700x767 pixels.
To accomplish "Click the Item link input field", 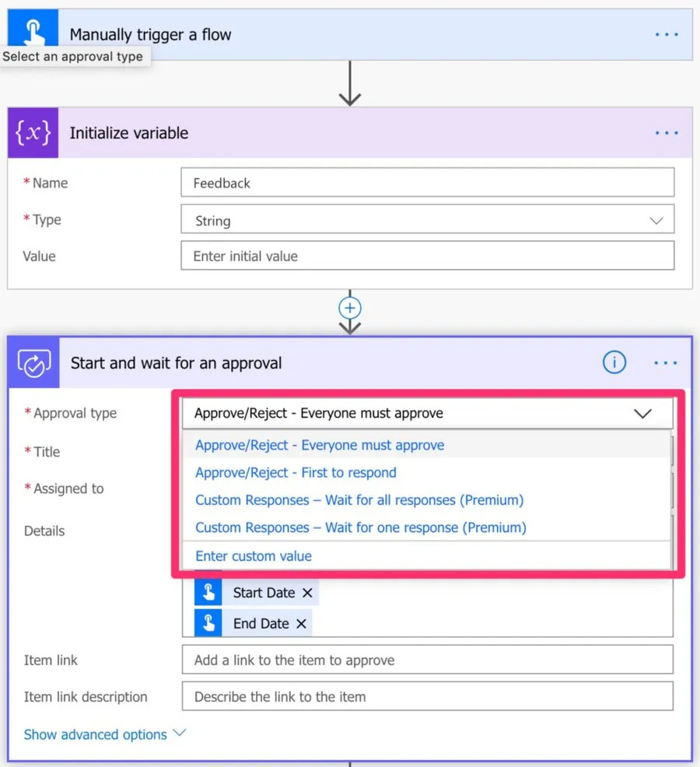I will click(x=427, y=660).
